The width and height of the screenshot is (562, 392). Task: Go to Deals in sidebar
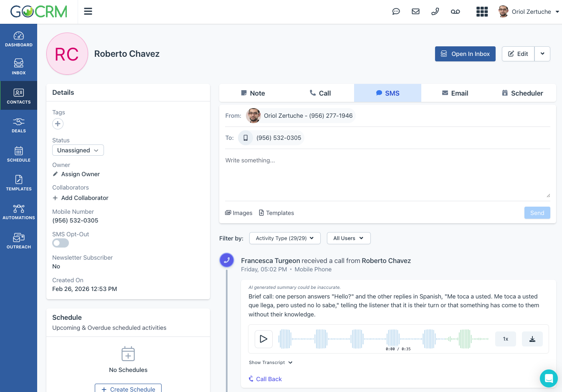pyautogui.click(x=19, y=125)
